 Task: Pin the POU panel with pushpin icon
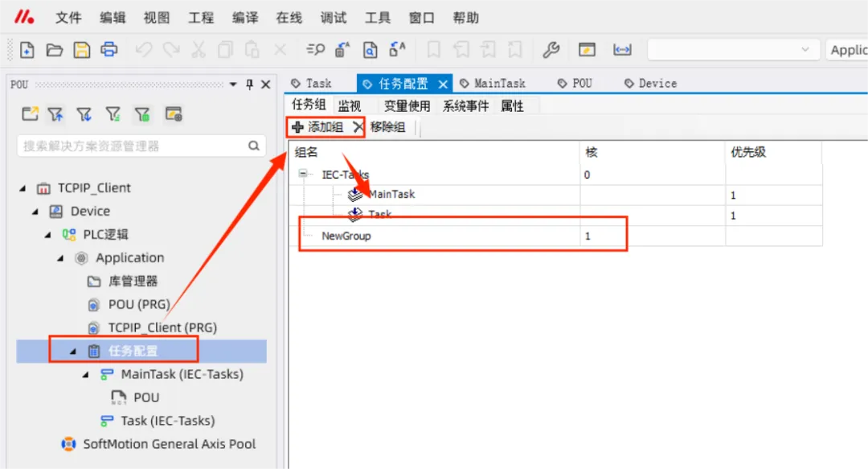pyautogui.click(x=250, y=84)
